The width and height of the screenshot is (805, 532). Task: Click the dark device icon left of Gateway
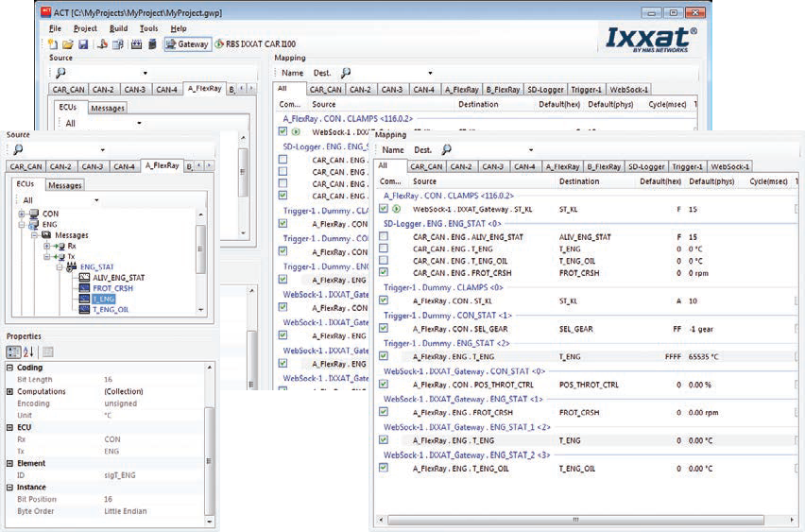152,44
